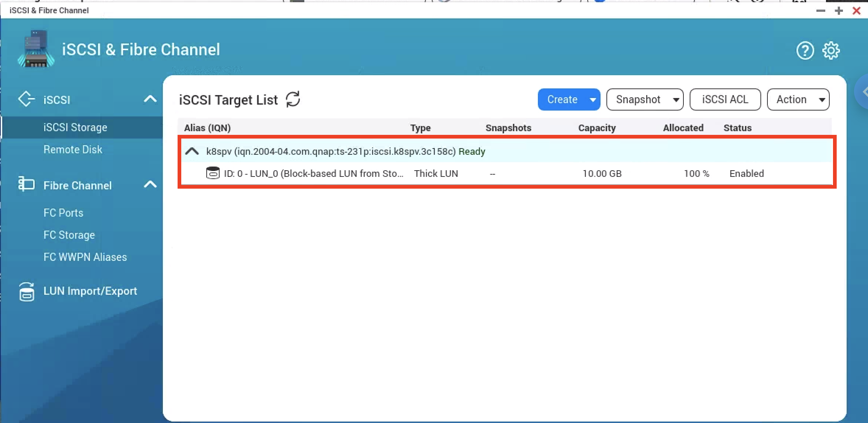The height and width of the screenshot is (423, 868).
Task: Select the k8spv target IQN text
Action: click(331, 151)
